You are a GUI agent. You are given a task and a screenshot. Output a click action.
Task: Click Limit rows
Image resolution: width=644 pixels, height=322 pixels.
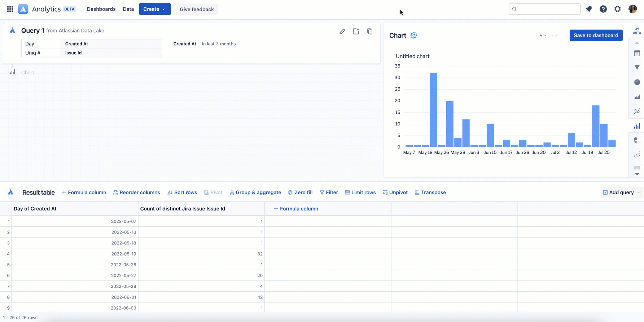tap(360, 192)
